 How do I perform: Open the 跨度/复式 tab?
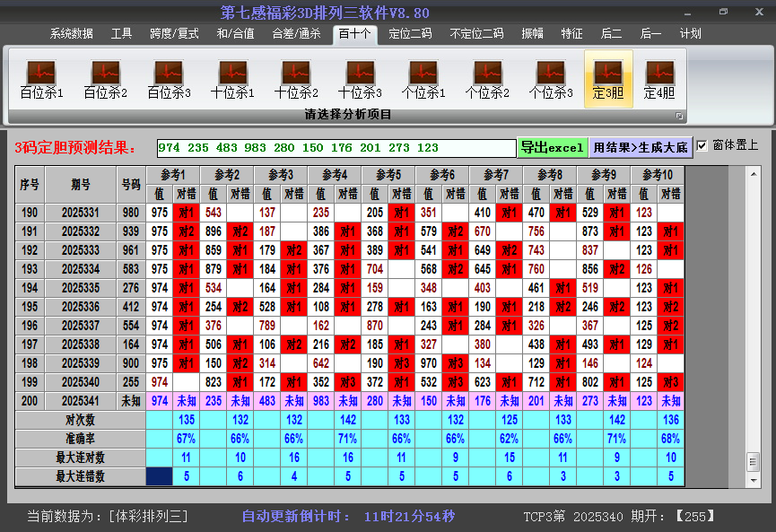coord(174,34)
